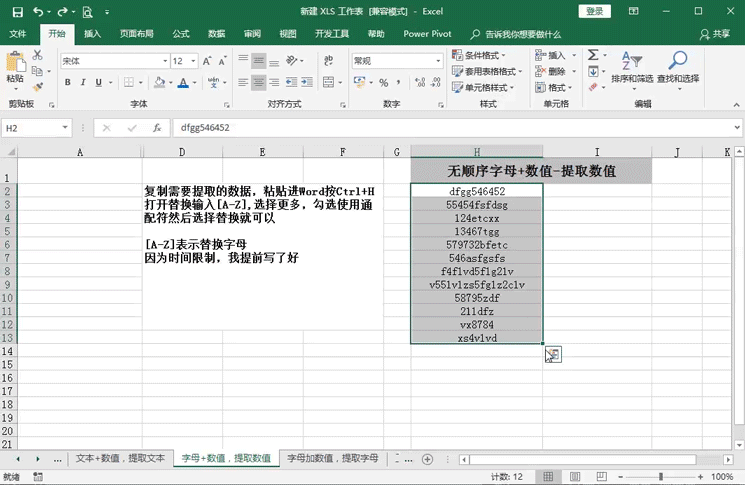Viewport: 745px width, 485px height.
Task: Click the 登录 sign-in button
Action: pos(594,11)
